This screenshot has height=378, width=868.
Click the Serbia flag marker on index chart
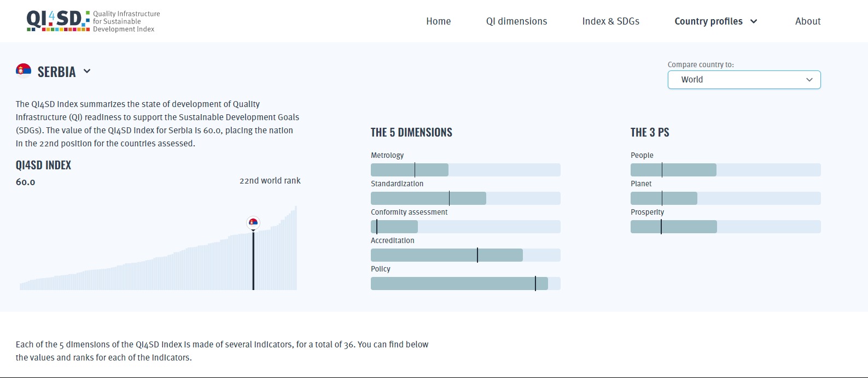253,222
